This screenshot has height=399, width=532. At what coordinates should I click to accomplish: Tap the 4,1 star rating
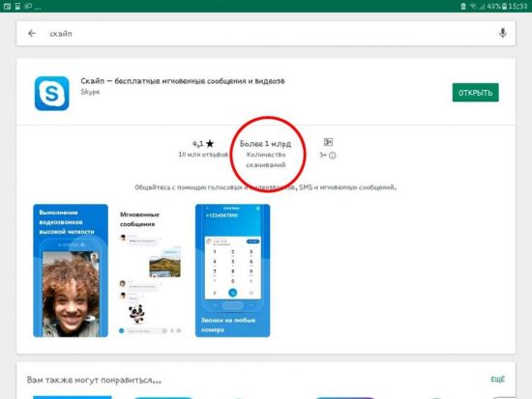[x=203, y=144]
